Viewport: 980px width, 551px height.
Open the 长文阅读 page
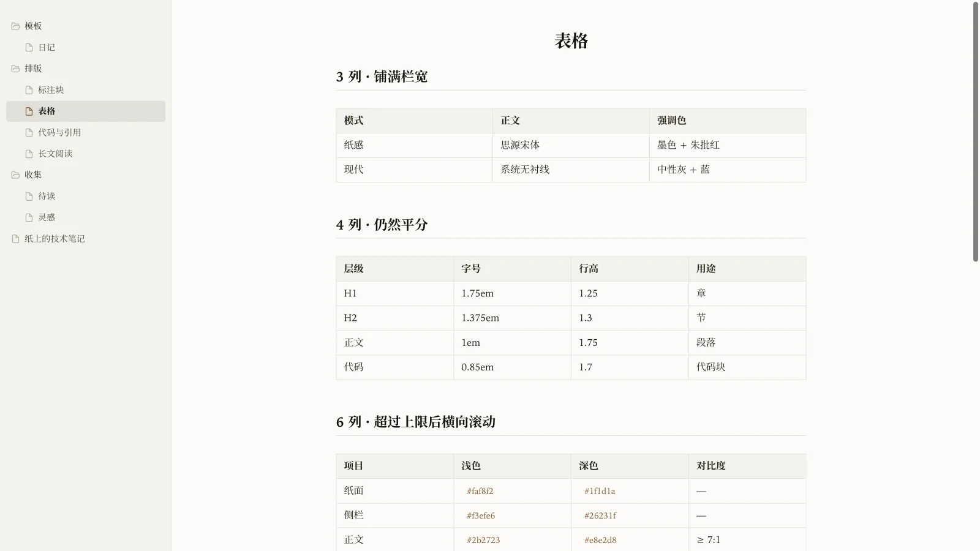[x=86, y=154]
